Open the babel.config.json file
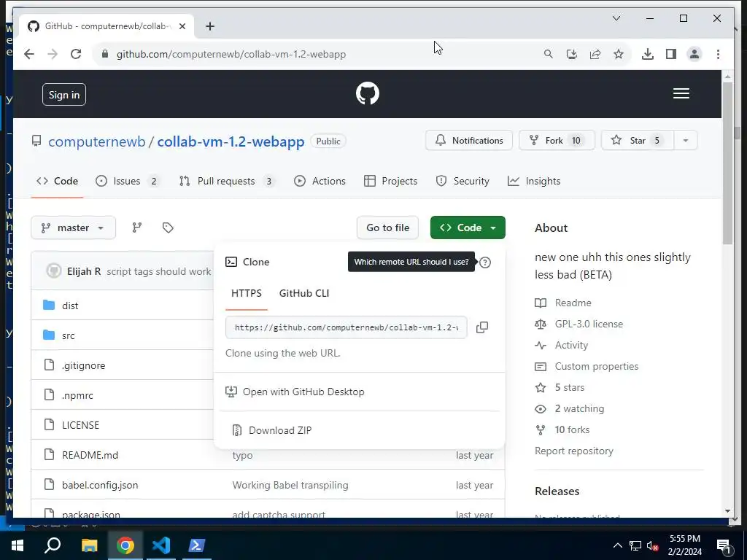This screenshot has height=560, width=747. 100,485
